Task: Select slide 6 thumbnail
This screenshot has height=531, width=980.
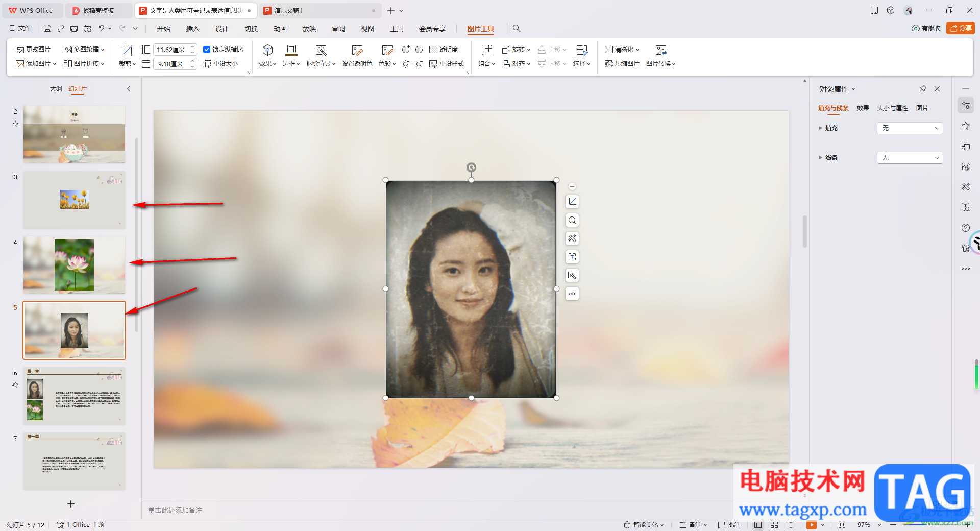Action: pyautogui.click(x=74, y=396)
